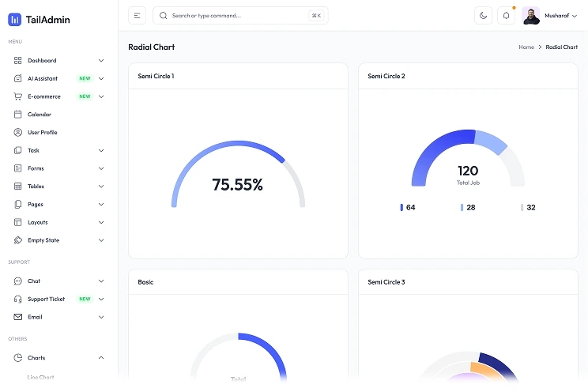Expand the Pages menu chevron
This screenshot has height=392, width=588.
101,204
